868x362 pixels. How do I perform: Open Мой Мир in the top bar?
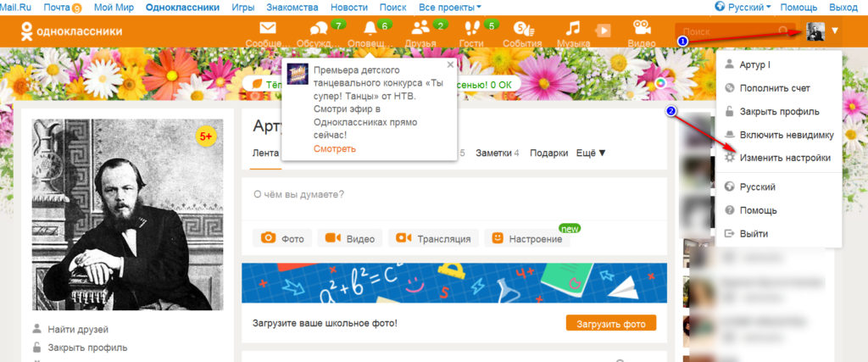114,7
